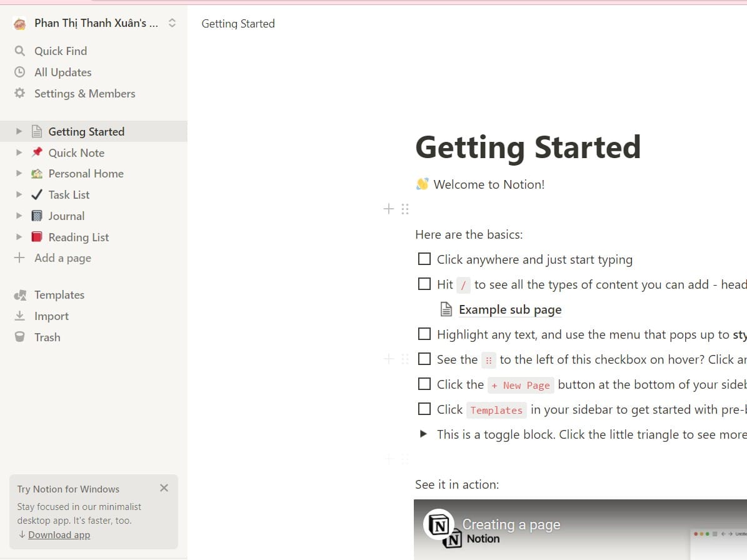Expand the Task List page tree arrow
Viewport: 747px width, 560px height.
[x=19, y=194]
